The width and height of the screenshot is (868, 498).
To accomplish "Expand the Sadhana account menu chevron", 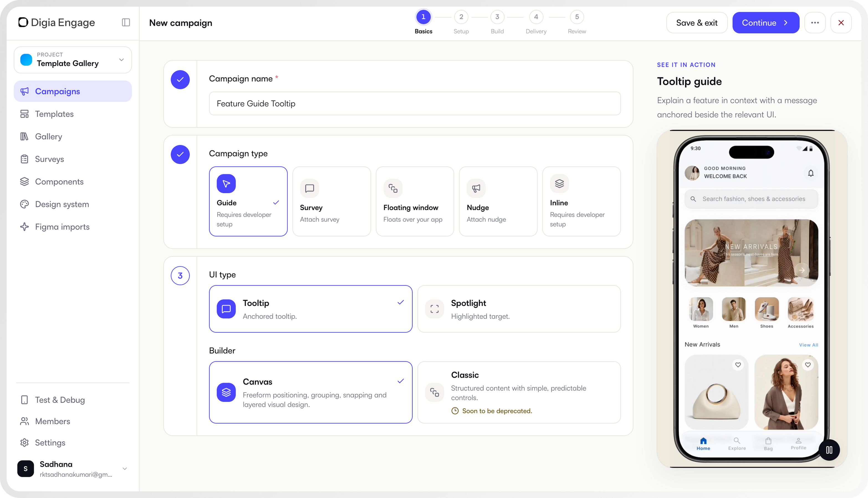I will 125,469.
